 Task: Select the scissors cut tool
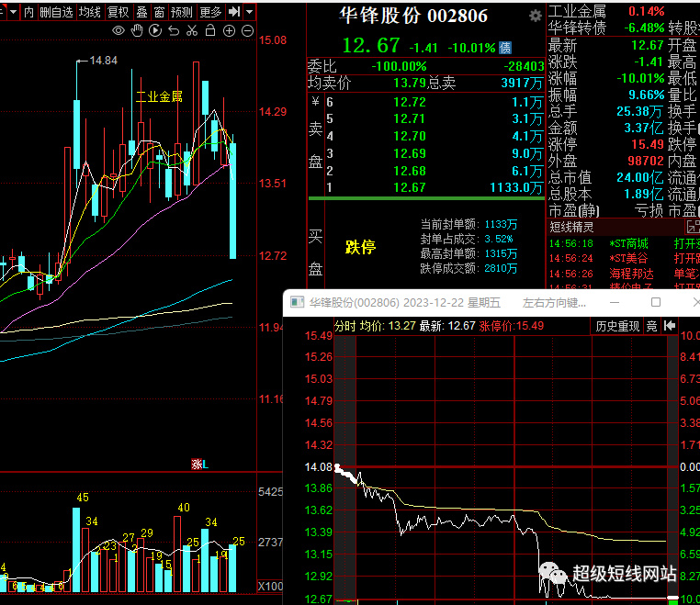192,31
